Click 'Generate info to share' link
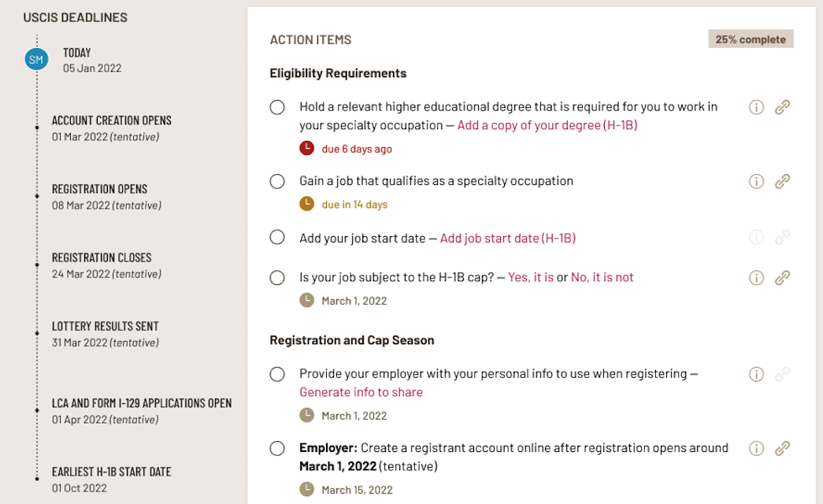Viewport: 823px width, 504px height. [361, 392]
